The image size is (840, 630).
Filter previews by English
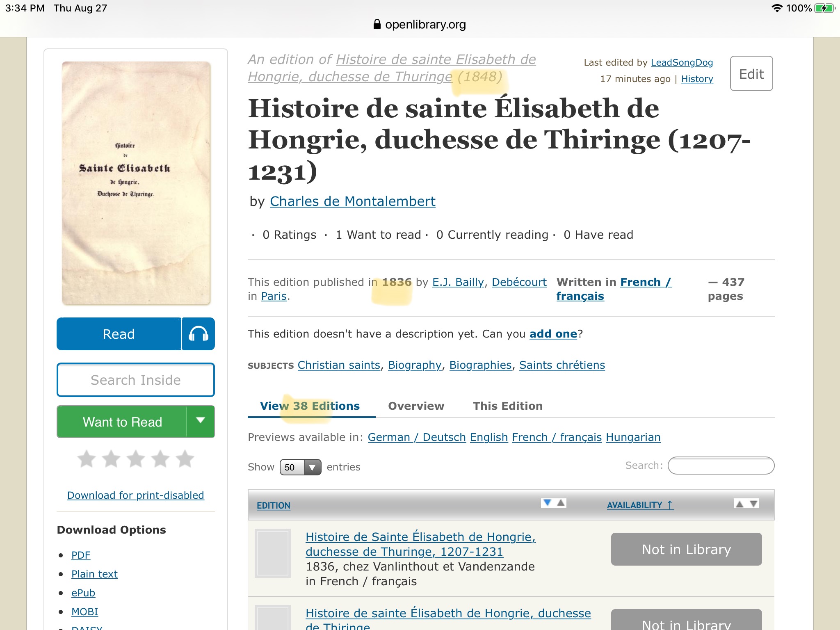tap(489, 437)
